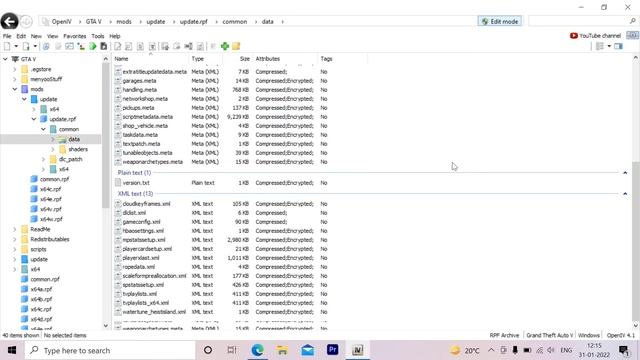This screenshot has height=360, width=640.
Task: Collapse the update.rpf tree node
Action: point(34,119)
